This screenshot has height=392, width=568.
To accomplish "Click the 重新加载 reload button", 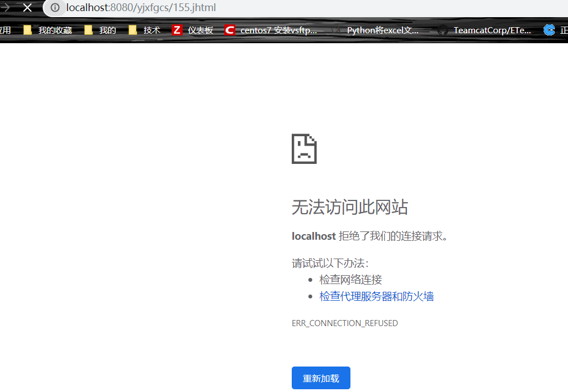I will click(x=321, y=378).
